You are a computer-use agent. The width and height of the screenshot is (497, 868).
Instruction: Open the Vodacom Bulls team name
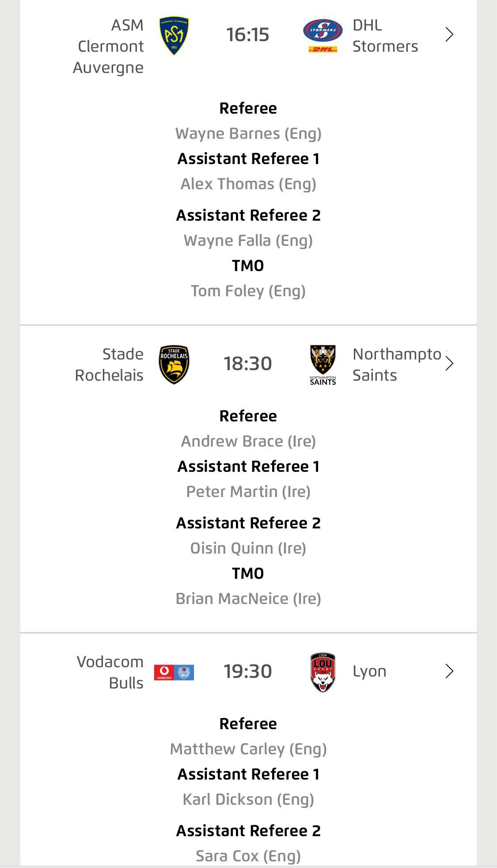click(110, 673)
